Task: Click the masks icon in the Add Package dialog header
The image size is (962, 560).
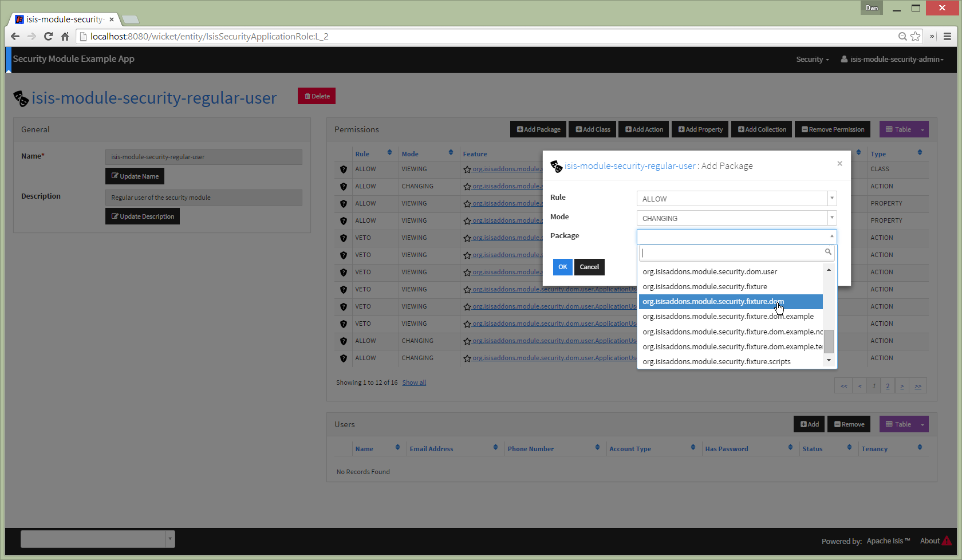Action: click(x=556, y=166)
